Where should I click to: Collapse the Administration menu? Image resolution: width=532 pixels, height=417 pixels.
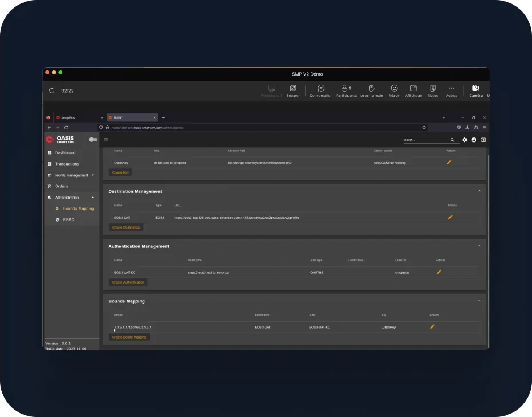click(x=72, y=197)
